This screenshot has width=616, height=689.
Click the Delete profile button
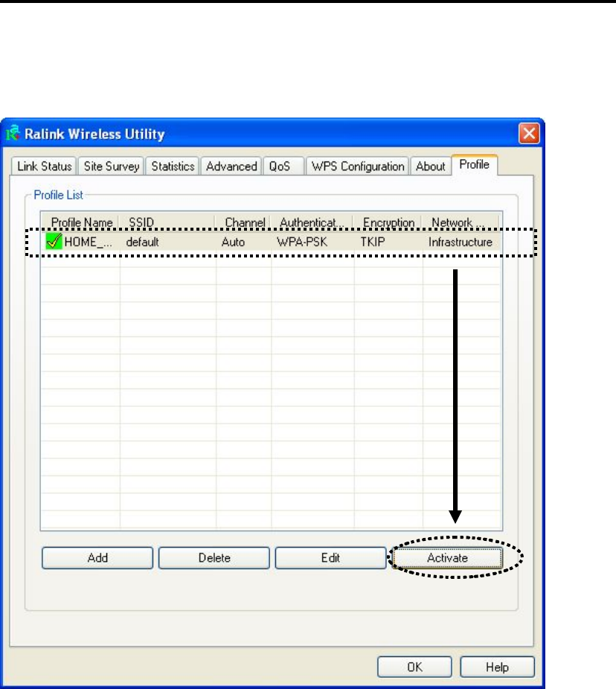tap(214, 557)
